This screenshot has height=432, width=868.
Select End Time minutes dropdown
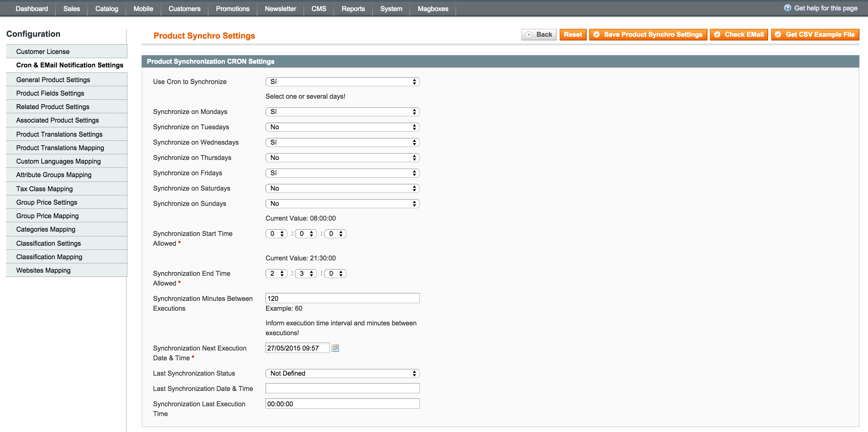pyautogui.click(x=306, y=273)
